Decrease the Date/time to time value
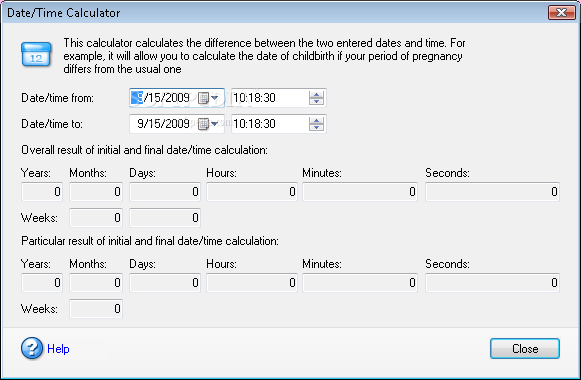 (x=316, y=127)
